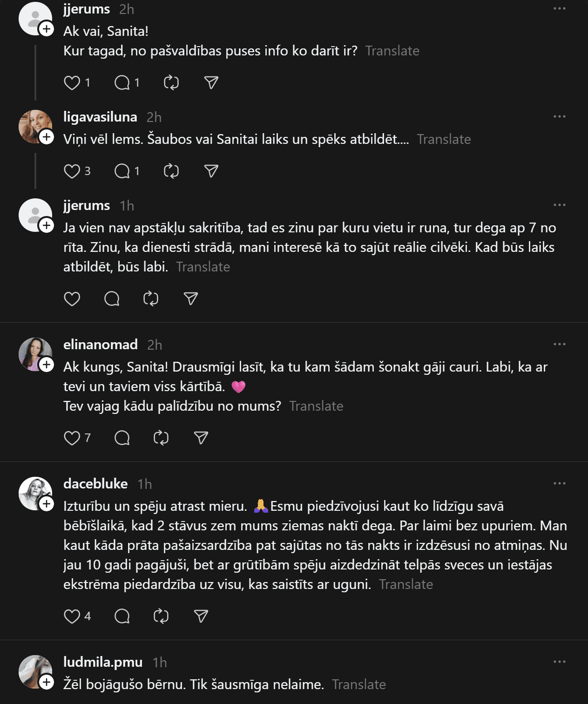The image size is (588, 704).
Task: Share jjerums' first comment via paper plane
Action: tap(211, 83)
